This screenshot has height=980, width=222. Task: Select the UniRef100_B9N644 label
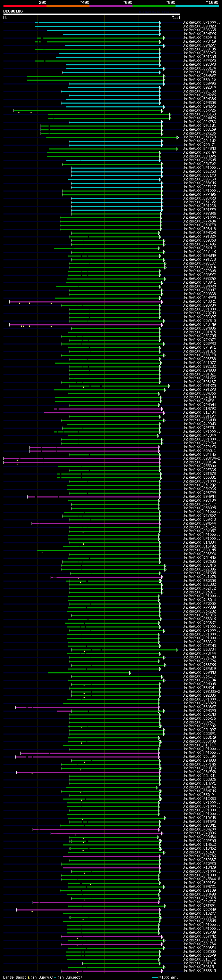point(199,524)
